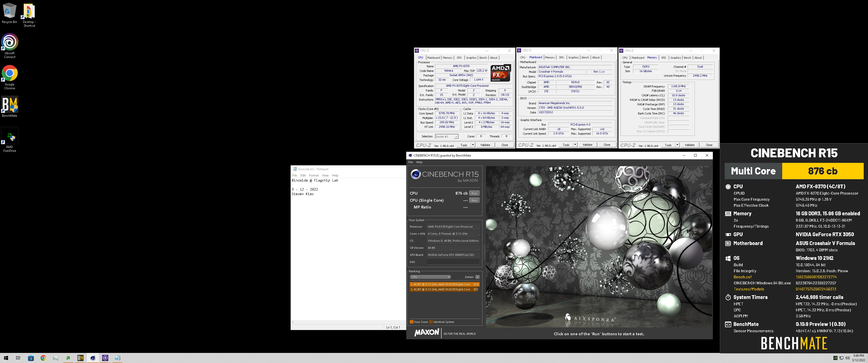Launch the Ubisoft Connect desktop icon
The height and width of the screenshot is (363, 868).
(9, 46)
